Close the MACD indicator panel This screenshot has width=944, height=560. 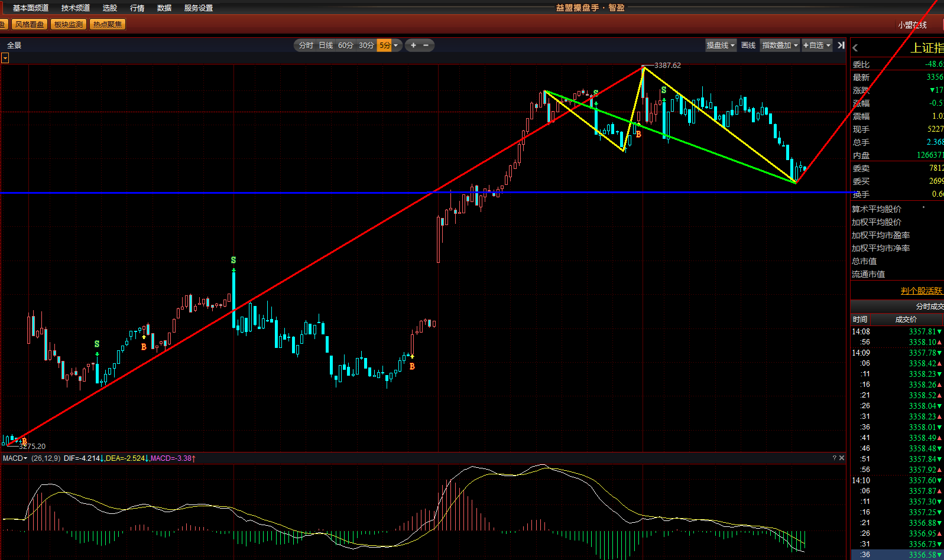click(842, 458)
